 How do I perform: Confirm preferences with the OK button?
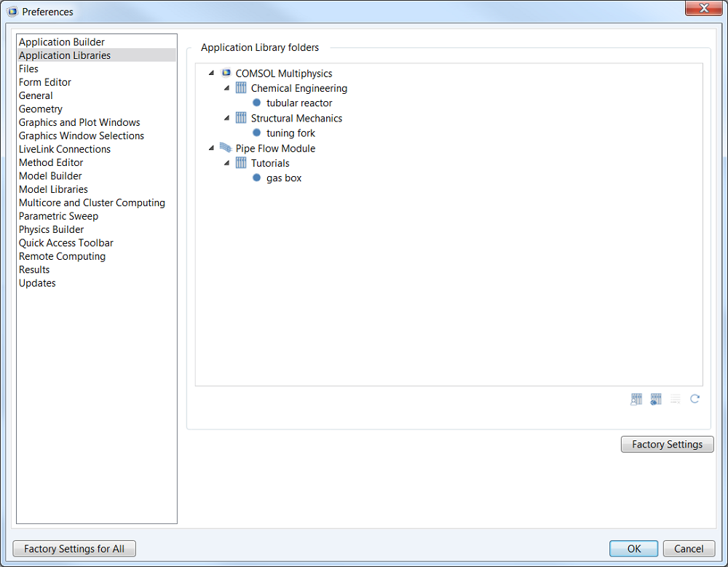pos(634,549)
